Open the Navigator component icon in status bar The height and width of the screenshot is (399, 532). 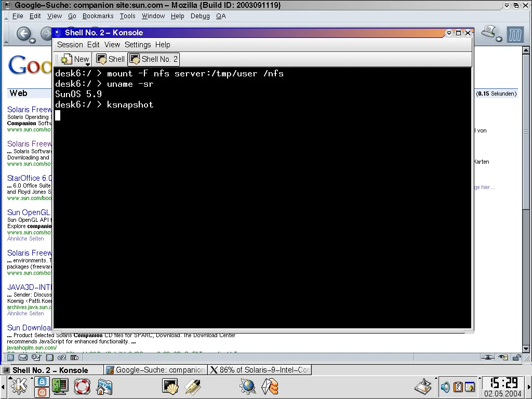[11, 357]
